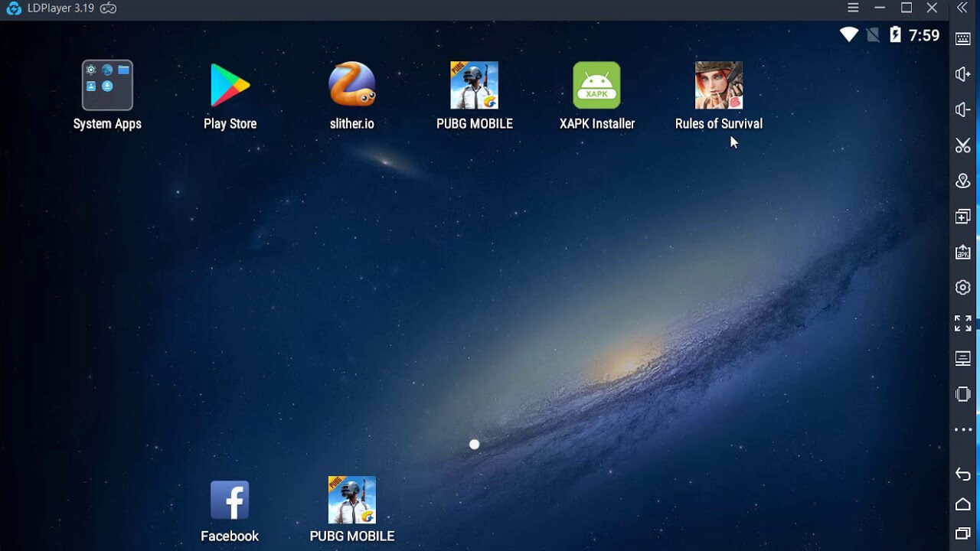Click the "Play Store" label text
Screen dimensions: 980x551
point(230,123)
